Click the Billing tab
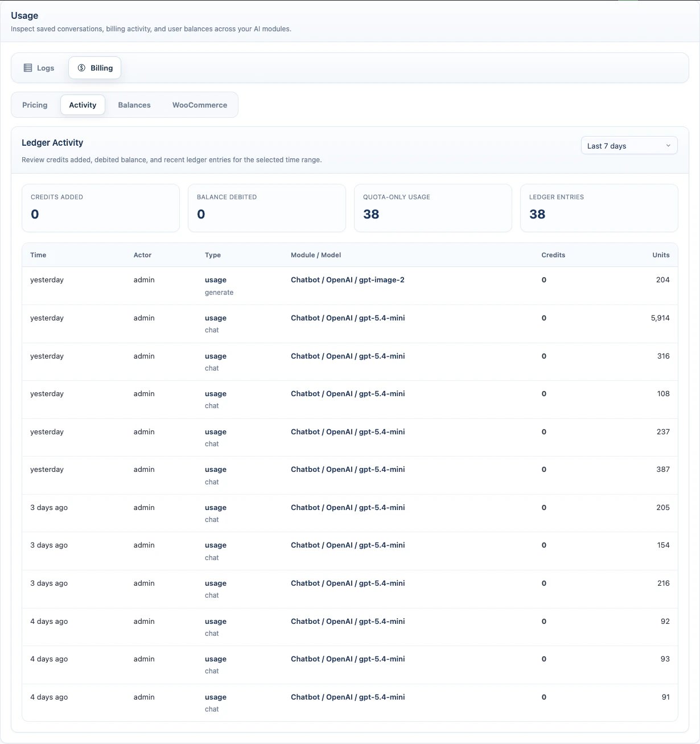Image resolution: width=700 pixels, height=744 pixels. click(x=94, y=68)
